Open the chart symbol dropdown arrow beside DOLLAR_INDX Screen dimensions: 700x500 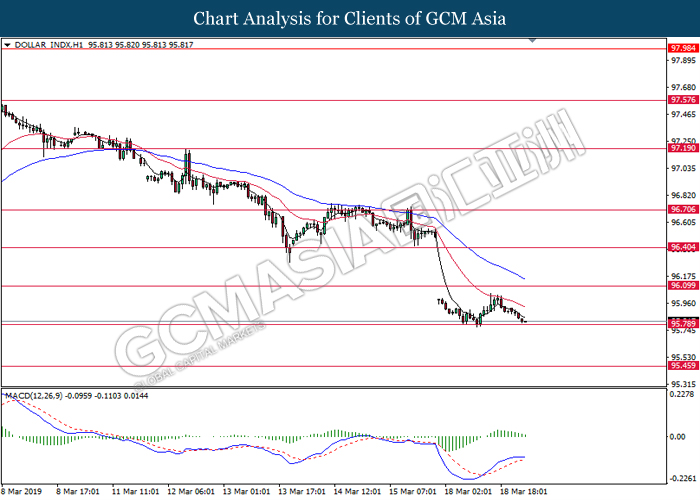[7, 45]
